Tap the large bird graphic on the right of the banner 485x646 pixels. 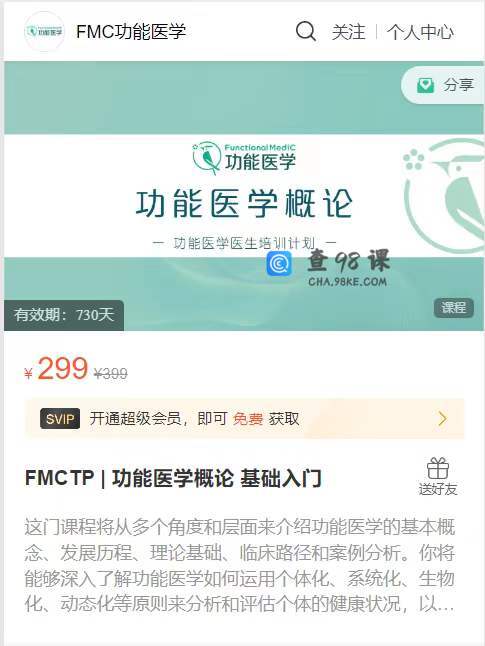pos(444,196)
